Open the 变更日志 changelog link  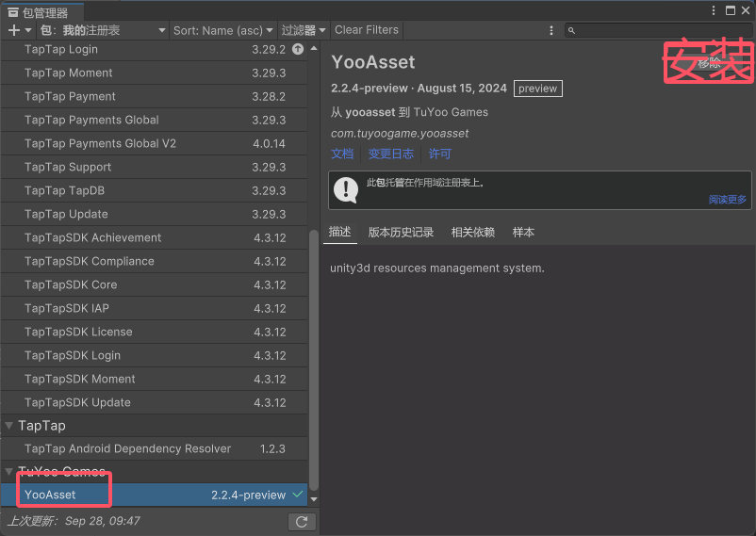(x=390, y=154)
